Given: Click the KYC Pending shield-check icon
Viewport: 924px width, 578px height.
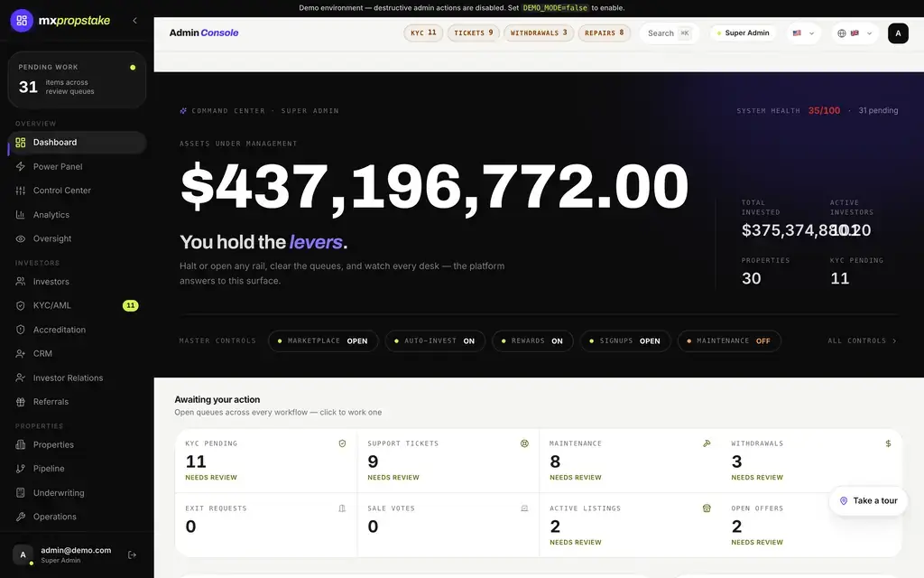Looking at the screenshot, I should [x=342, y=443].
